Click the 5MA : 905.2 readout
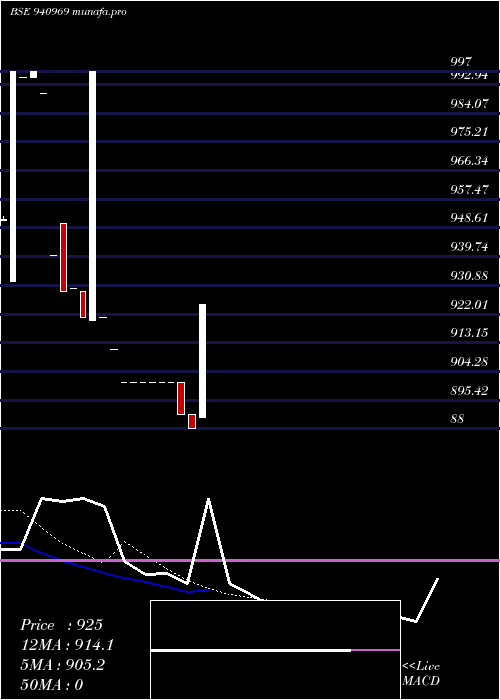 (62, 665)
